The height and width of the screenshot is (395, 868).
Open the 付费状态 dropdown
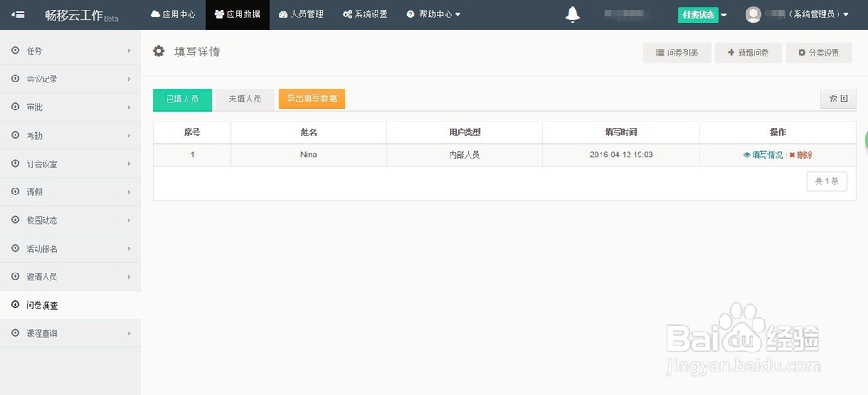tap(702, 15)
